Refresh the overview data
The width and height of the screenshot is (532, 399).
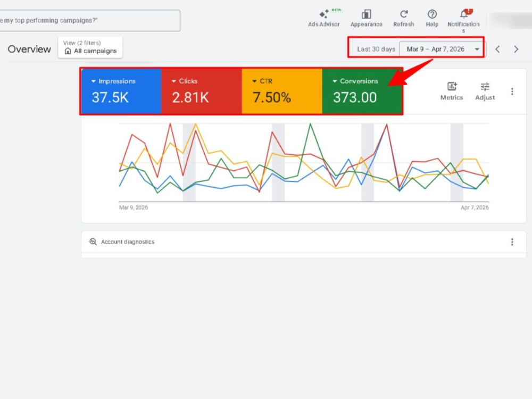coord(403,18)
